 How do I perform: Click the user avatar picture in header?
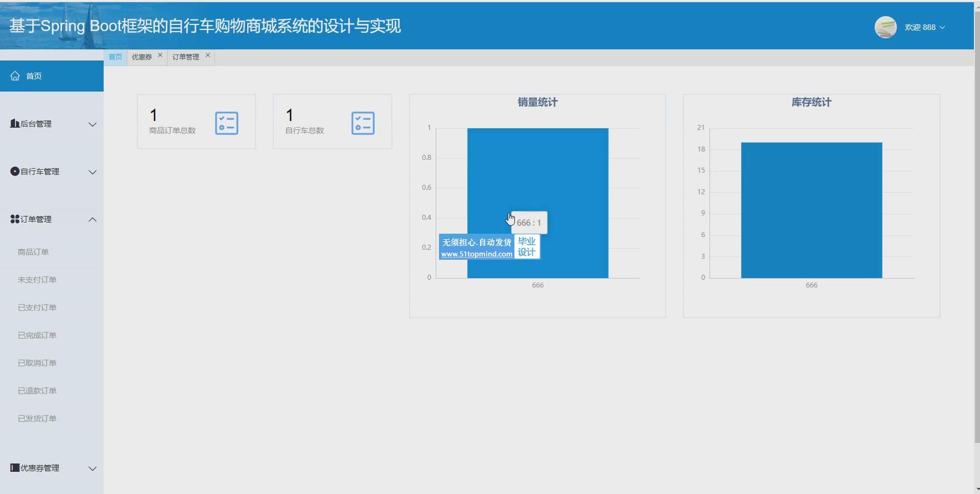coord(885,27)
